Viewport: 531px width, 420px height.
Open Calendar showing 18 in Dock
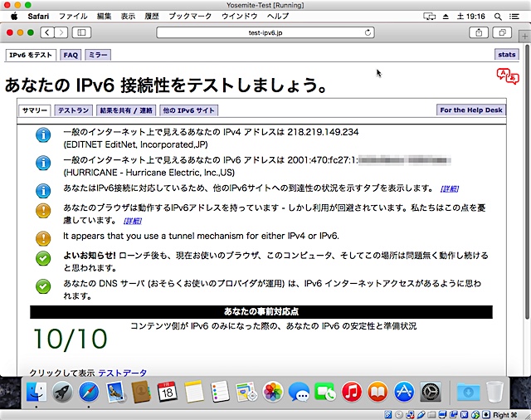pos(168,392)
